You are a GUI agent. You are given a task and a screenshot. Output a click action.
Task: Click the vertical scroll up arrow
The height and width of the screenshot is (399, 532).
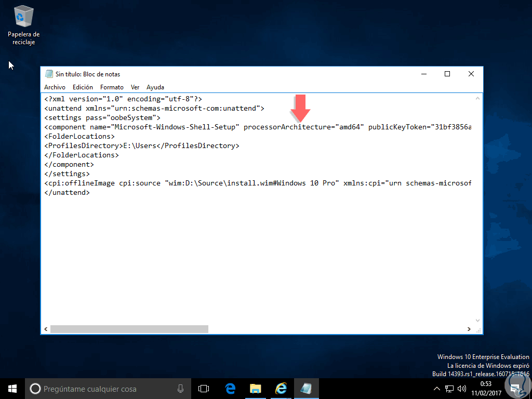pos(477,98)
